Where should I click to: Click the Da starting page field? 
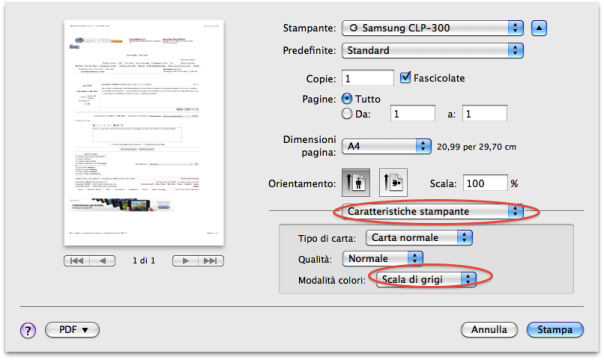tap(413, 114)
